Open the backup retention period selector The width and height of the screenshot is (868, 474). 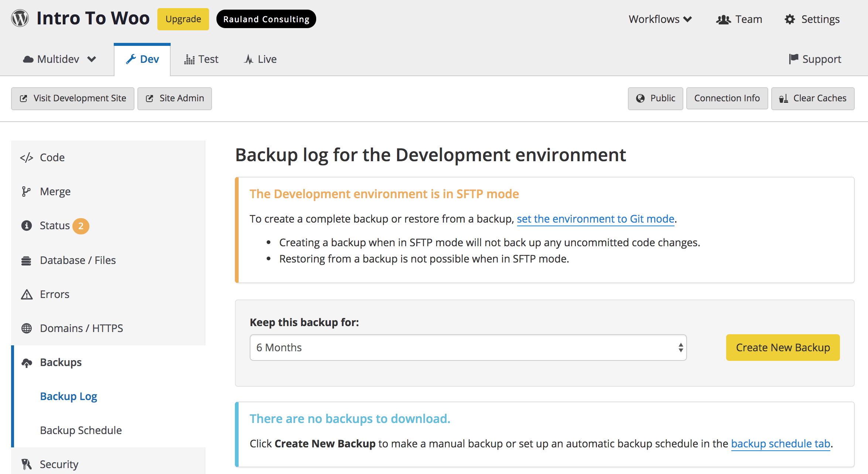tap(468, 347)
